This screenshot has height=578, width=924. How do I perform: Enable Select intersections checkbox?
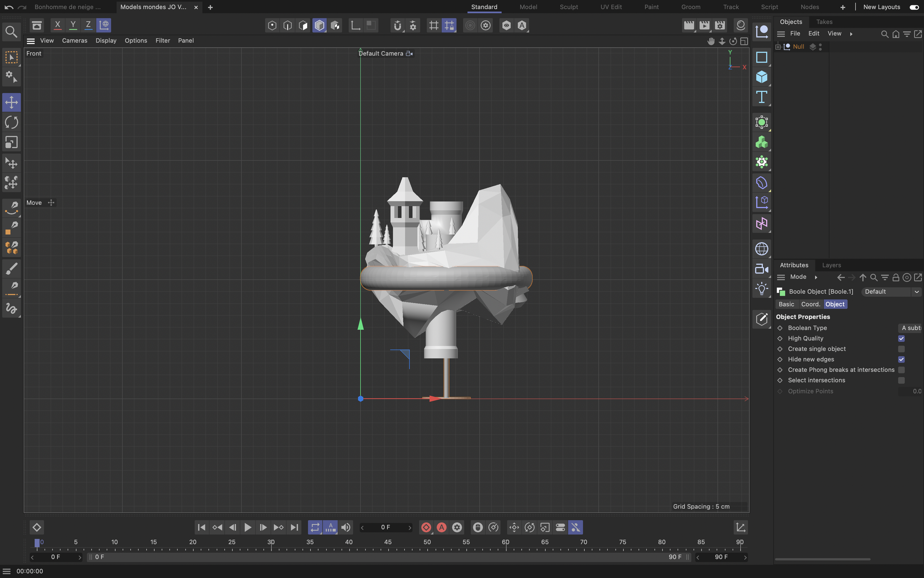pyautogui.click(x=901, y=380)
